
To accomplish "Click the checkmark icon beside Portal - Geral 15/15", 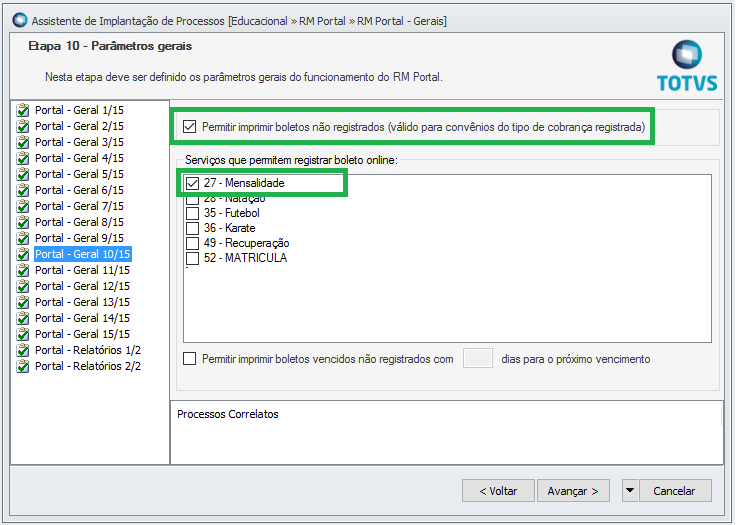I will (22, 335).
